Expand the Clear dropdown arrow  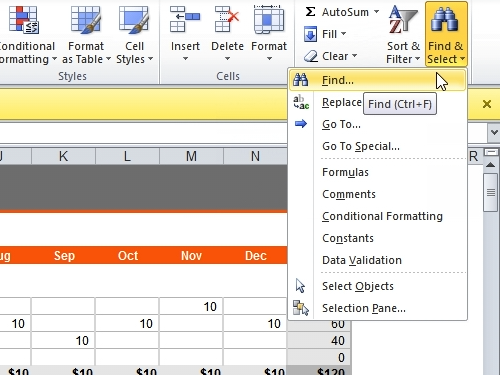(x=354, y=56)
